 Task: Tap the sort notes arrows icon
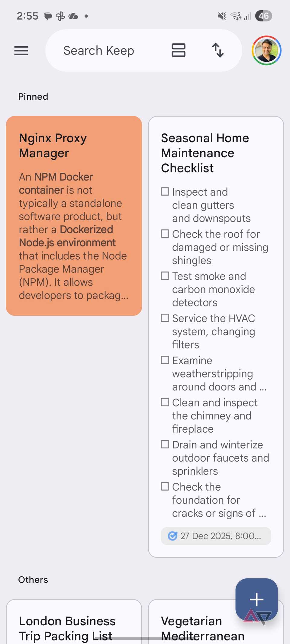coord(218,50)
